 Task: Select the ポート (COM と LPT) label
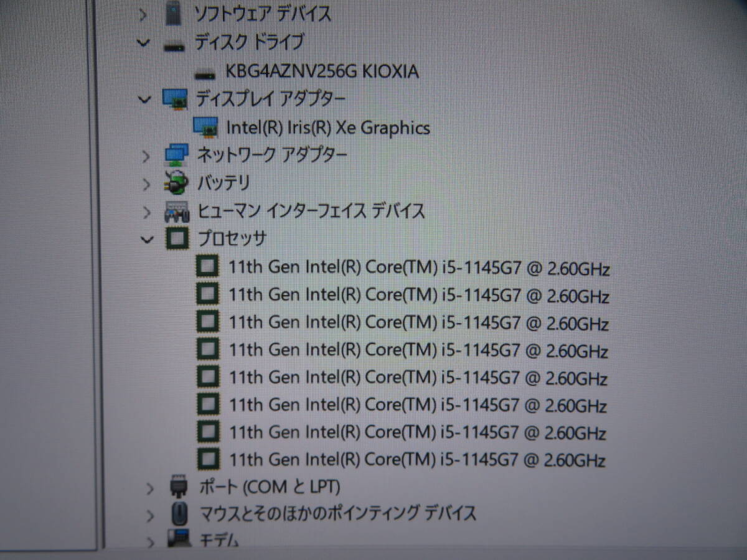click(x=270, y=487)
